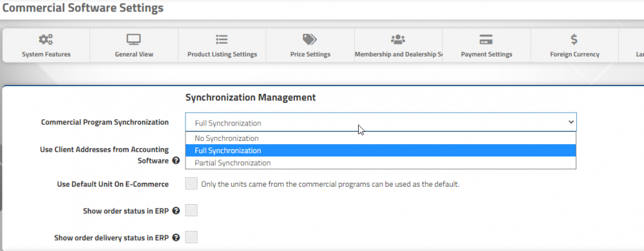Image resolution: width=644 pixels, height=251 pixels.
Task: Open Product Listing Settings list icon
Action: tap(222, 39)
